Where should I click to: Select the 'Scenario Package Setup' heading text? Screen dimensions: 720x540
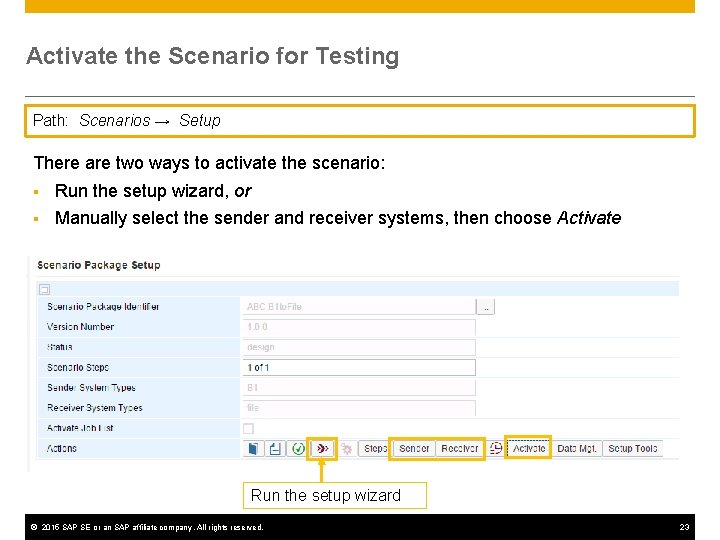[x=99, y=265]
